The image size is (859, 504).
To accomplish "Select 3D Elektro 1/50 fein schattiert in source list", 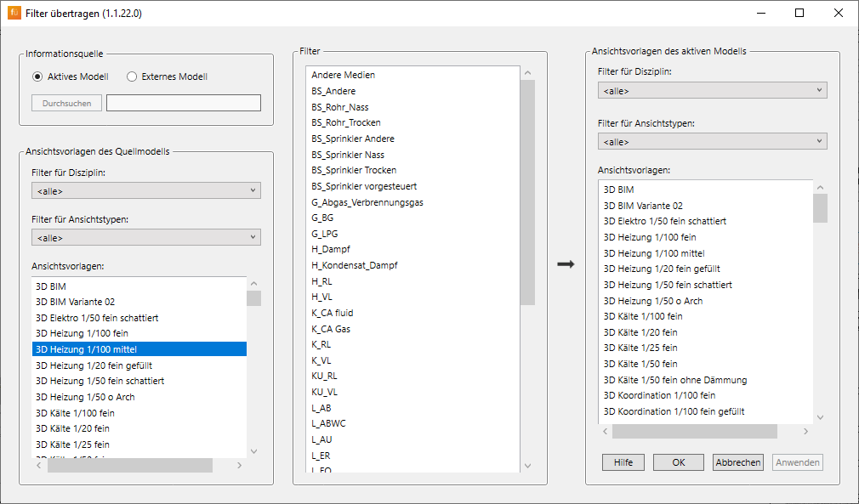I will point(97,318).
